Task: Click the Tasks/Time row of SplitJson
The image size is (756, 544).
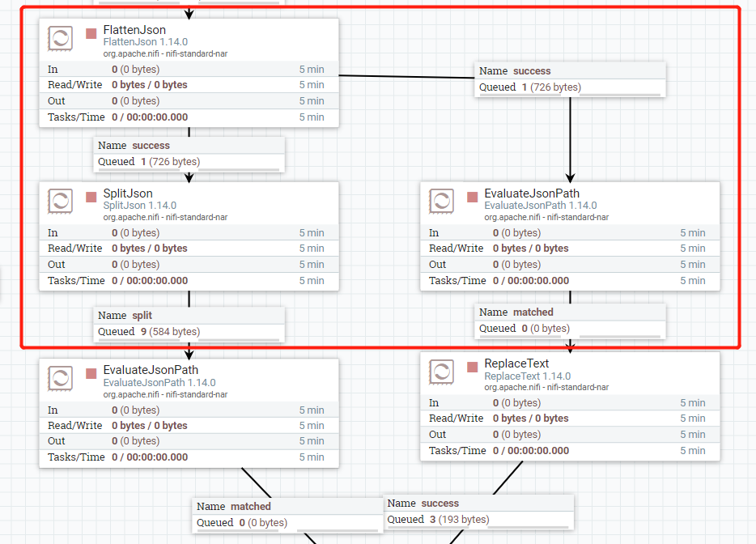Action: 189,281
